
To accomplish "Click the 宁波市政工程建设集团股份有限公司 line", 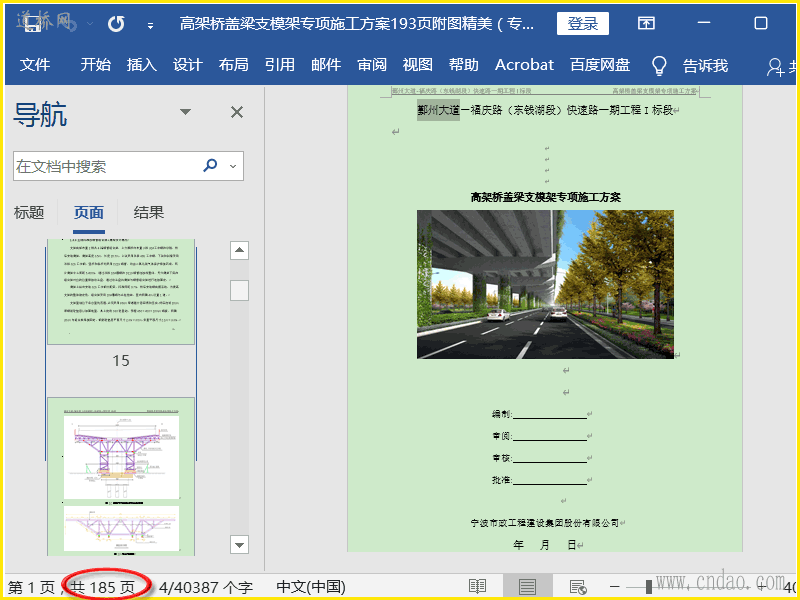I will (x=545, y=523).
